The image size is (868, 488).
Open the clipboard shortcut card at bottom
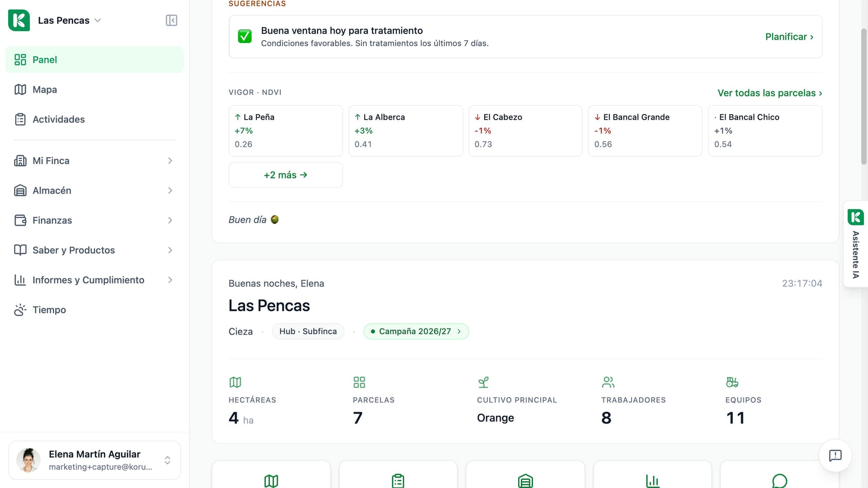click(x=398, y=474)
